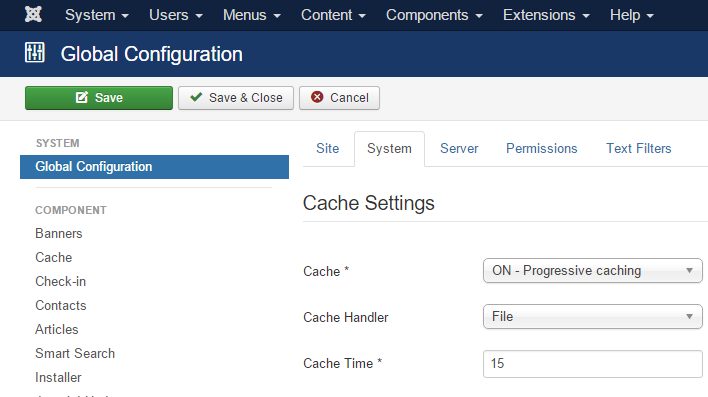Open the Users dropdown menu
The image size is (708, 397).
(x=176, y=15)
